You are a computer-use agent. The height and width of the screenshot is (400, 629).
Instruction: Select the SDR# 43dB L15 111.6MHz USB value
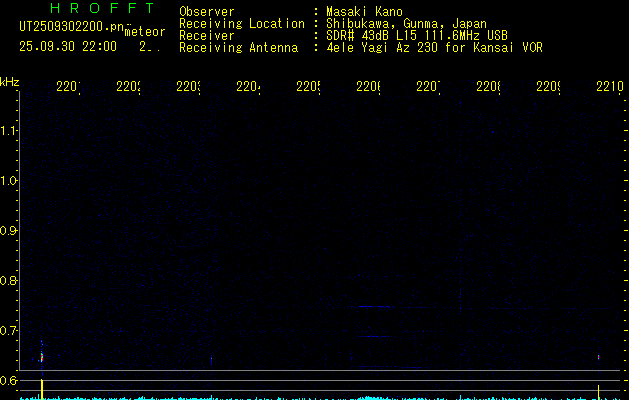pyautogui.click(x=417, y=36)
